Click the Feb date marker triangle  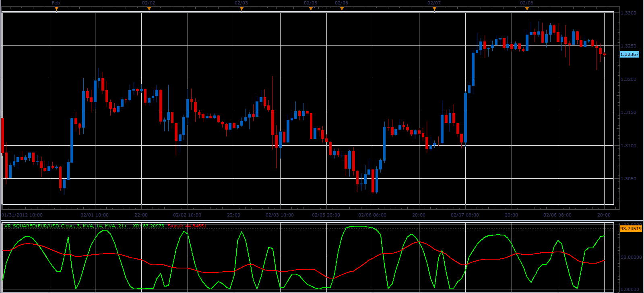coord(56,9)
